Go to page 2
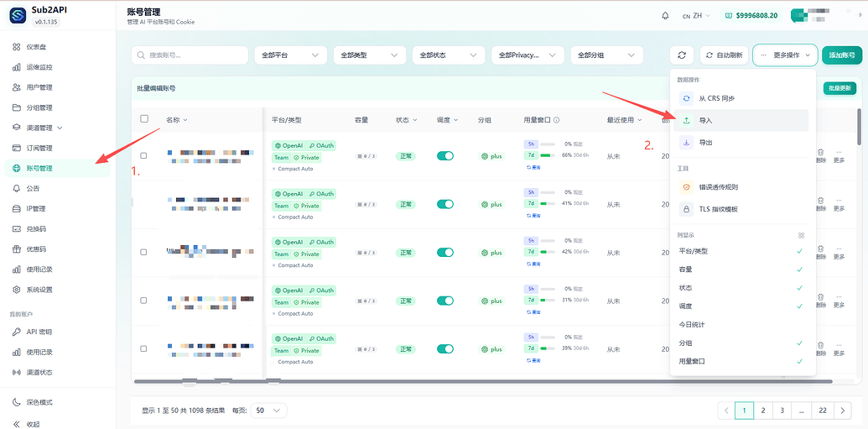The width and height of the screenshot is (868, 429). [763, 411]
